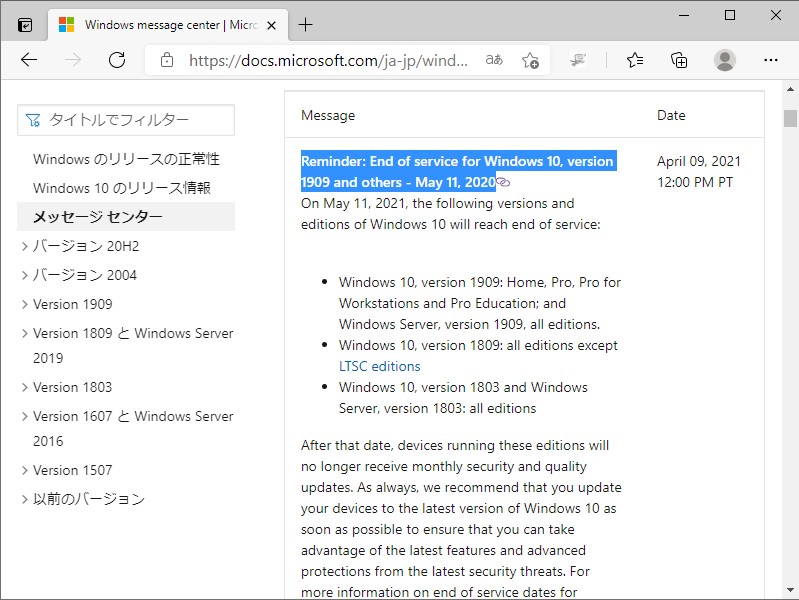Click the Microsoft logo favicon on the tab
This screenshot has width=799, height=600.
[66, 24]
